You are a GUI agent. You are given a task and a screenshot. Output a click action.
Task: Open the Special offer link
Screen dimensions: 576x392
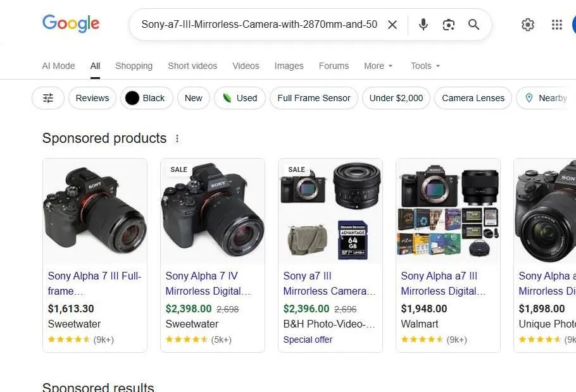pyautogui.click(x=308, y=340)
